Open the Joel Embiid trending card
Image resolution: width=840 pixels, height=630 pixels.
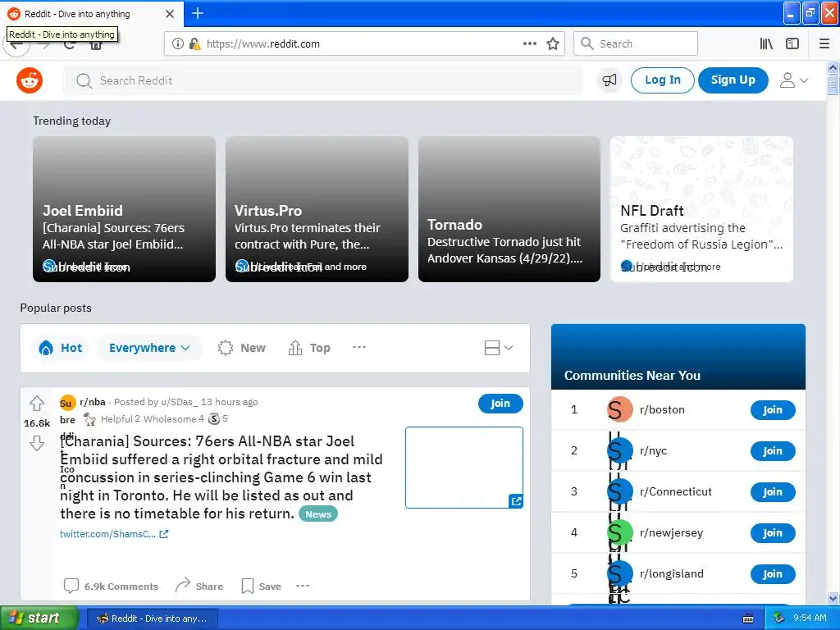125,209
